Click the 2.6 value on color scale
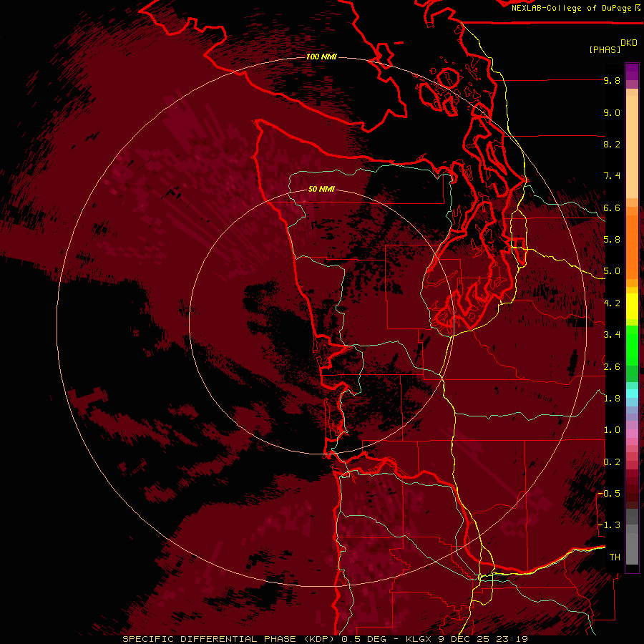 (612, 367)
